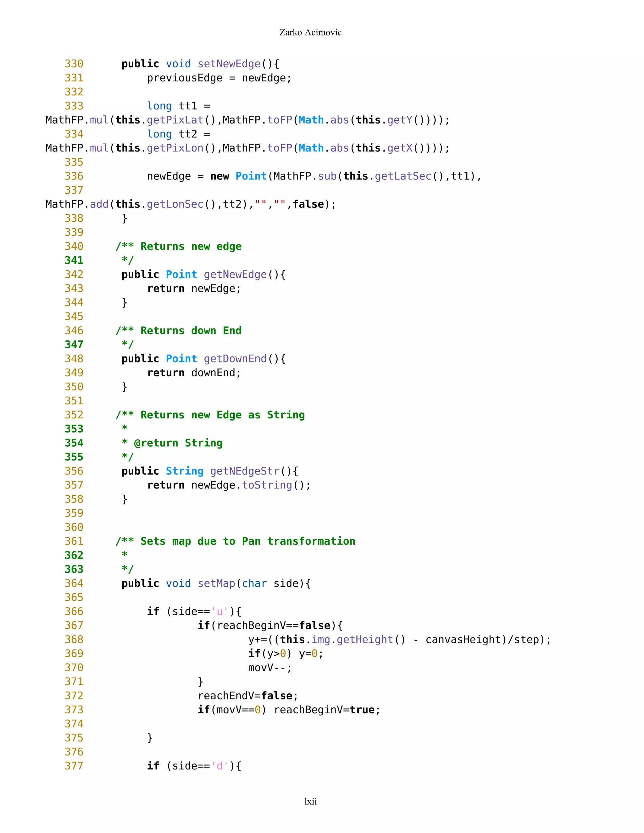Select line number 364
The width and height of the screenshot is (644, 833).
point(74,583)
